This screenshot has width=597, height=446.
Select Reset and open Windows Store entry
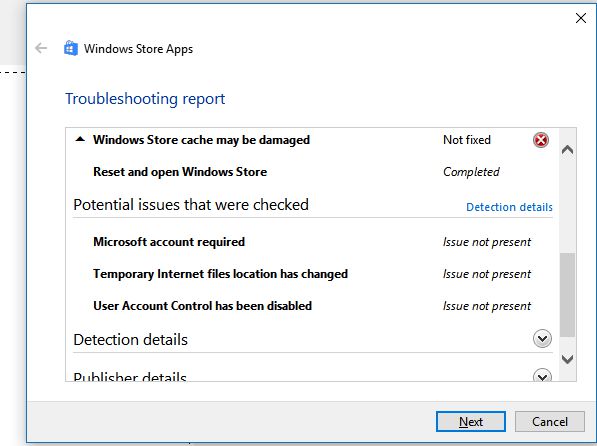coord(180,172)
